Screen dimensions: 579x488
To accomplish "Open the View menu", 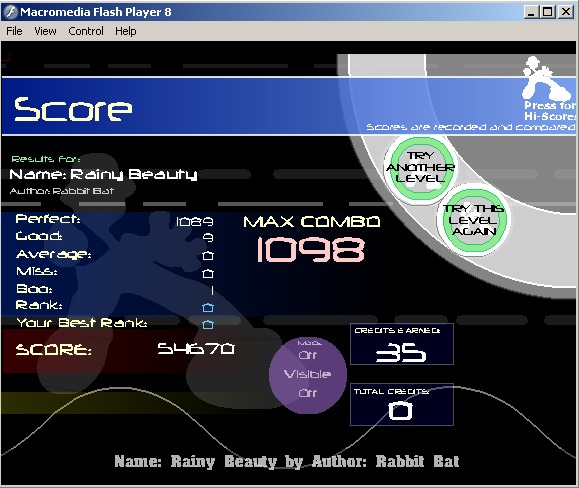I will point(45,31).
